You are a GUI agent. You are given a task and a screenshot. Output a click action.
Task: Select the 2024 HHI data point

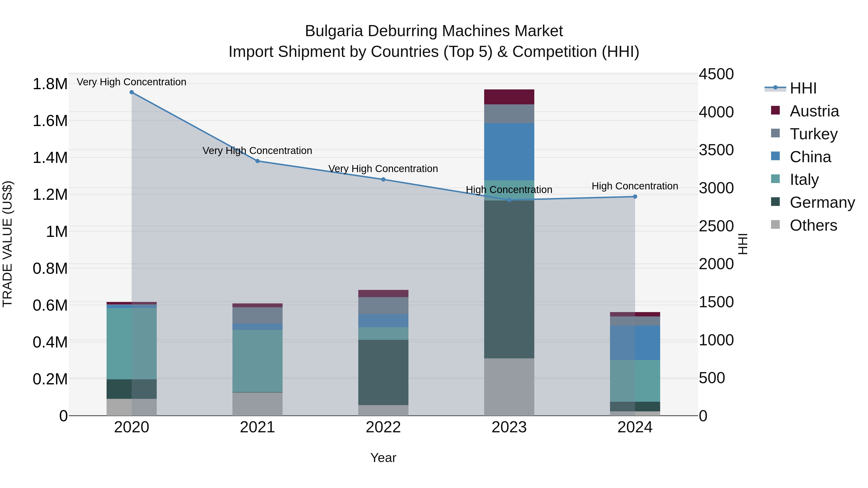point(635,197)
